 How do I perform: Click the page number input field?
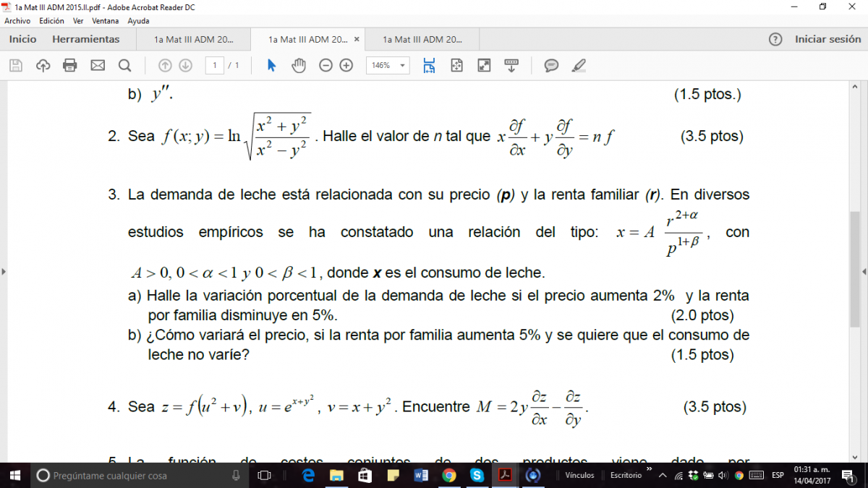tap(214, 66)
